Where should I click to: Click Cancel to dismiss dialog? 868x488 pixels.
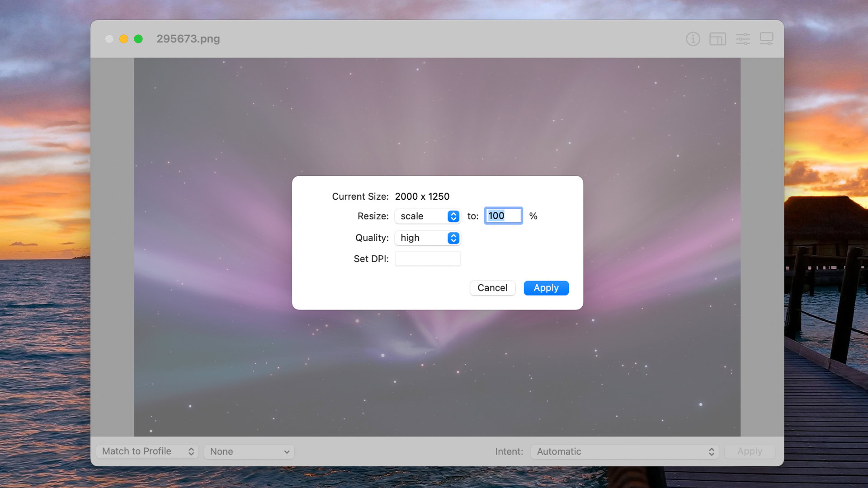click(492, 288)
